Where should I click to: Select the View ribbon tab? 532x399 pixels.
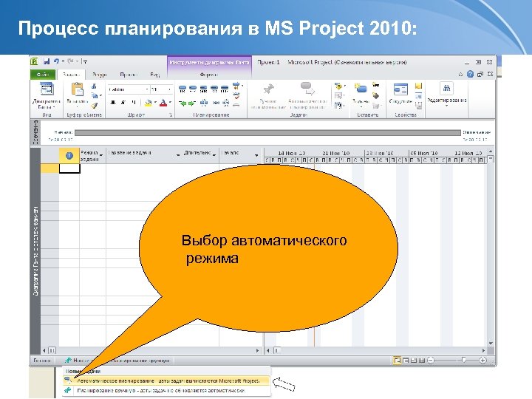pos(155,75)
